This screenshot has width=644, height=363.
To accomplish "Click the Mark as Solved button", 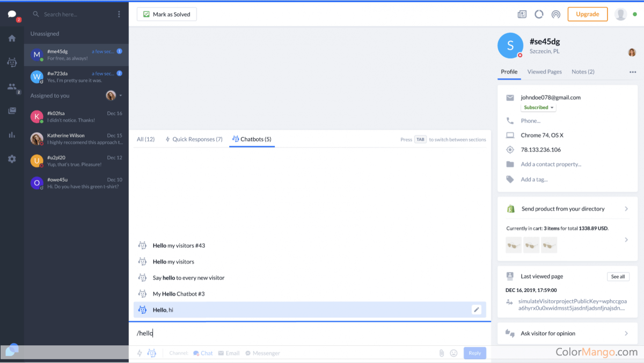I will coord(166,14).
